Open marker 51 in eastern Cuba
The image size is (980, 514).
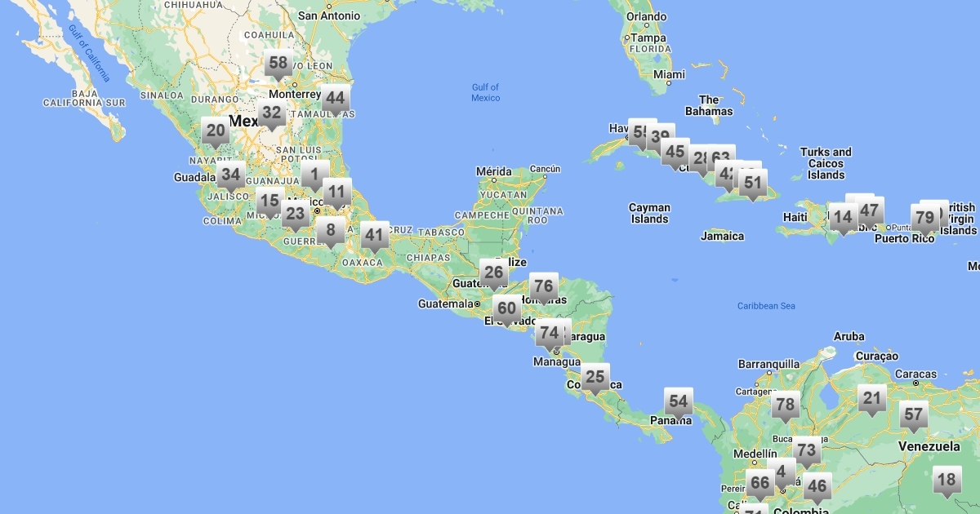(x=752, y=184)
